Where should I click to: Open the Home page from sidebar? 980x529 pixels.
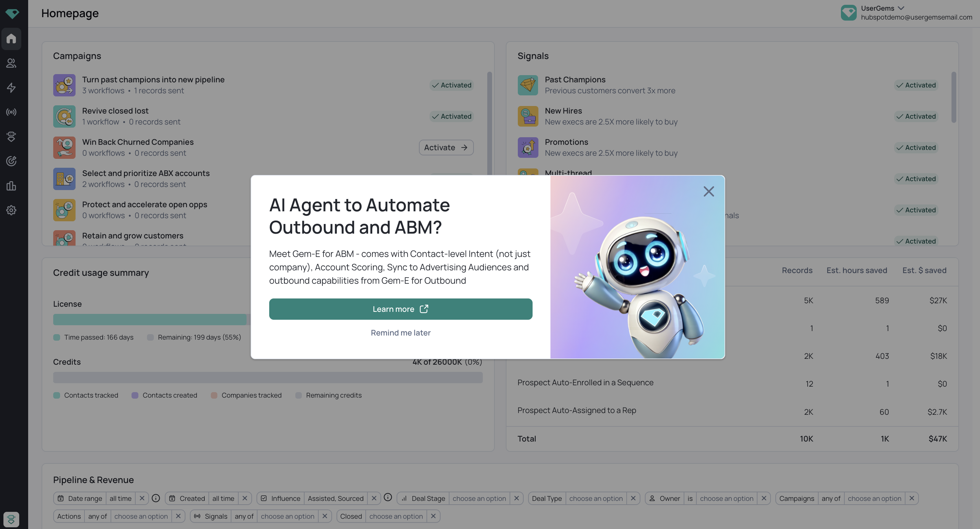[11, 38]
